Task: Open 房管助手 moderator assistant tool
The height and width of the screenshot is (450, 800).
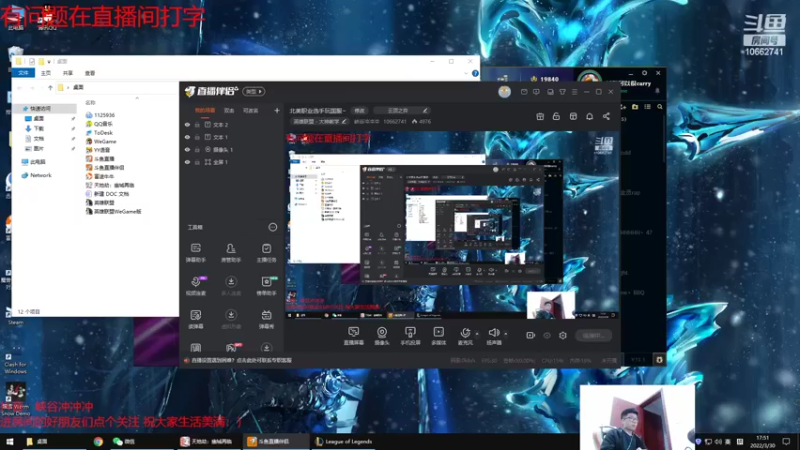Action: 231,253
